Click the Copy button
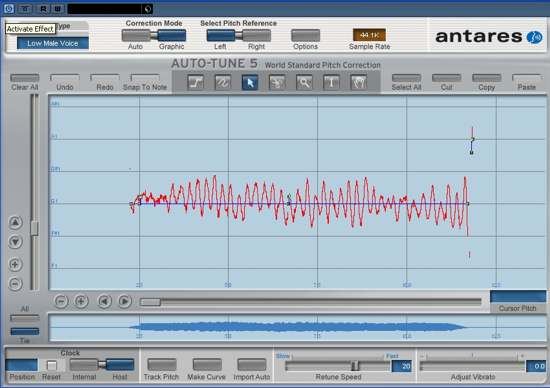This screenshot has height=388, width=550. click(487, 78)
